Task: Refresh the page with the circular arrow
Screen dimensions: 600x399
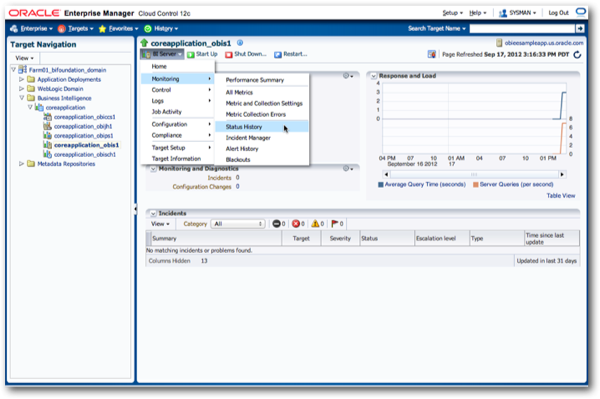Action: click(577, 55)
